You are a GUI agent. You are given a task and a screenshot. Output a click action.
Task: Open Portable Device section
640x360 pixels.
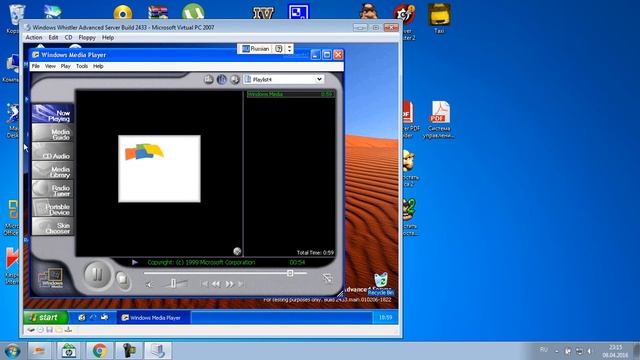pos(53,209)
